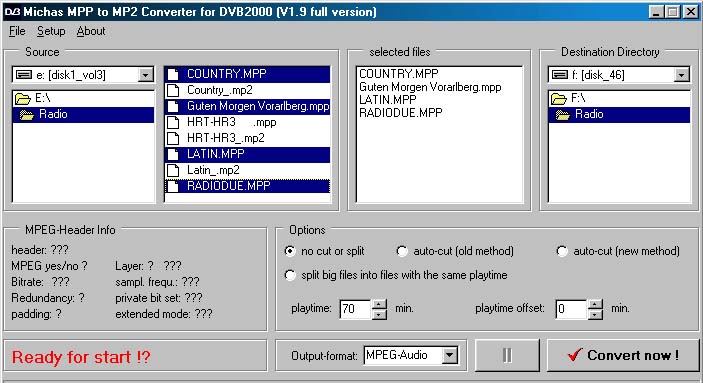Minimize the converter window
Image resolution: width=703 pixels, height=383 pixels.
coord(656,12)
